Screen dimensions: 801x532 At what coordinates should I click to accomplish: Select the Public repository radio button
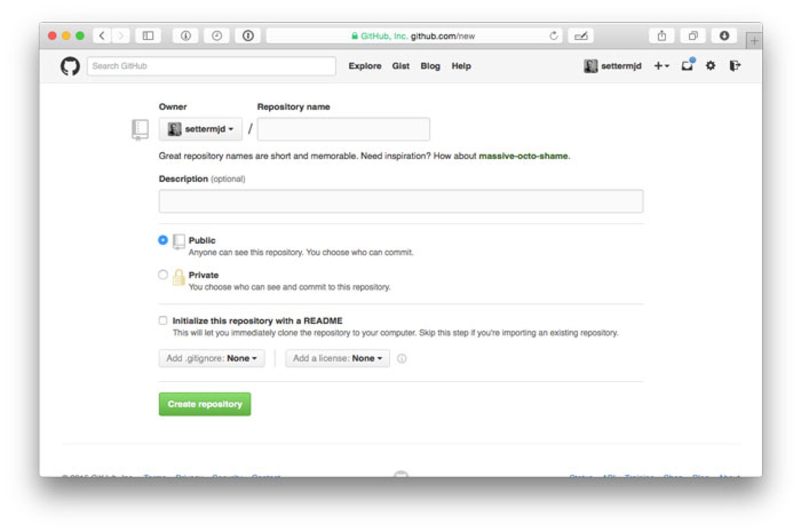163,240
